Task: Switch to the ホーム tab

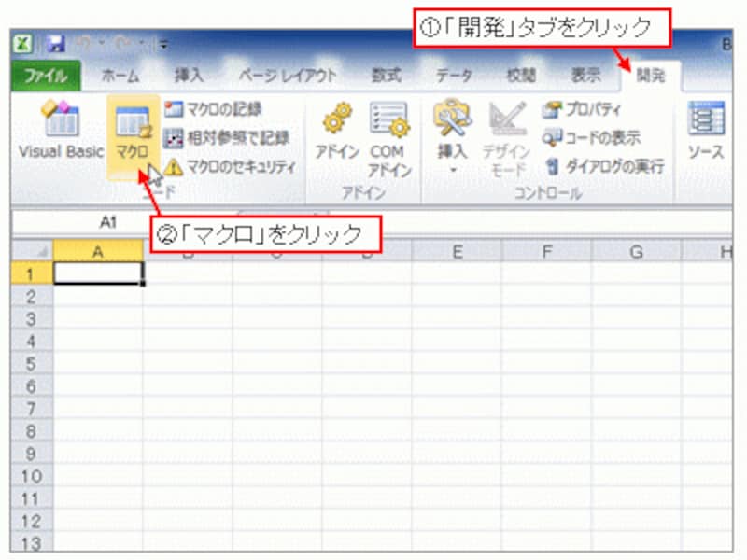Action: (x=120, y=76)
